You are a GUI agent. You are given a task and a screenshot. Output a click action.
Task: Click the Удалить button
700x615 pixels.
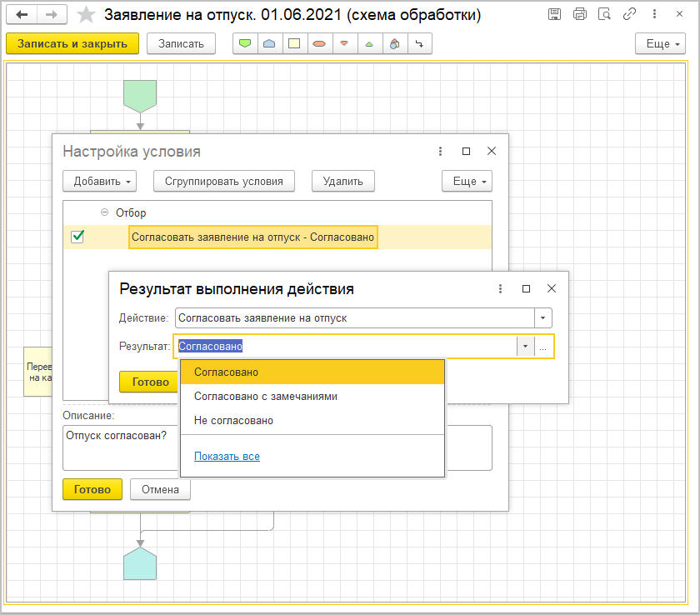click(x=343, y=181)
